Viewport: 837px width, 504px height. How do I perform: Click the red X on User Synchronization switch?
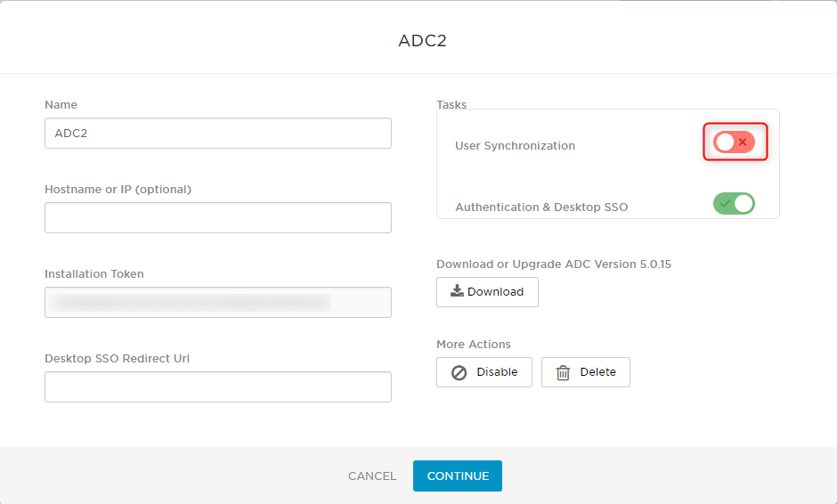click(x=743, y=142)
